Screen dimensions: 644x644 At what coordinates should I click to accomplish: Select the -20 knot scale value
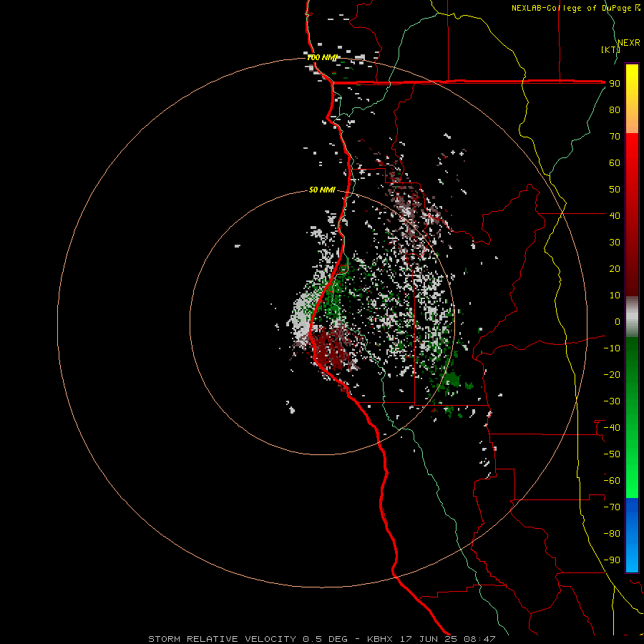612,374
